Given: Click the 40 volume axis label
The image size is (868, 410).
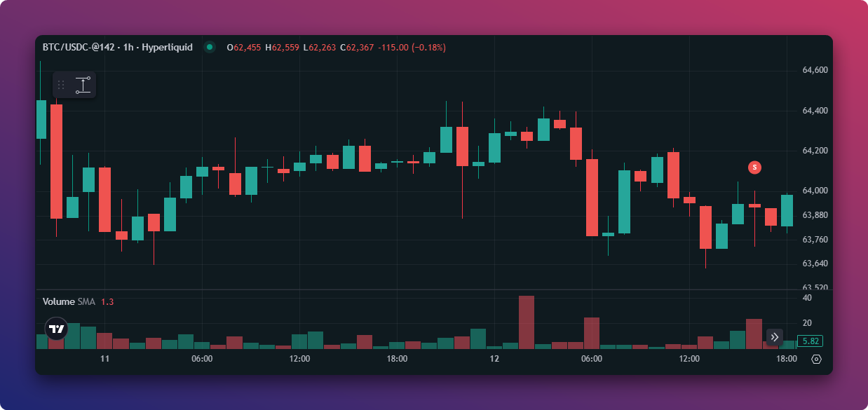Looking at the screenshot, I should tap(807, 298).
